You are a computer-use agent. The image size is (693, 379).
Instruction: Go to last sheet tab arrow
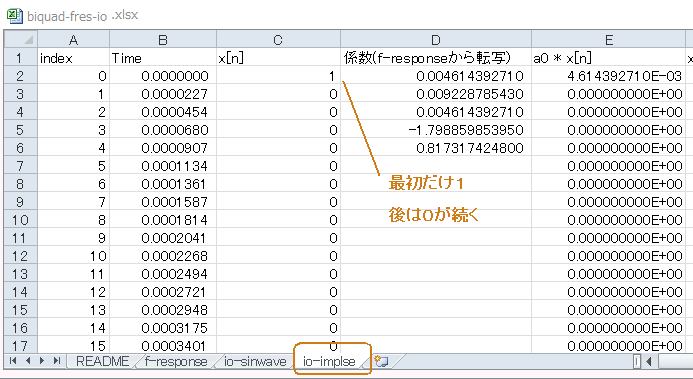[x=56, y=361]
